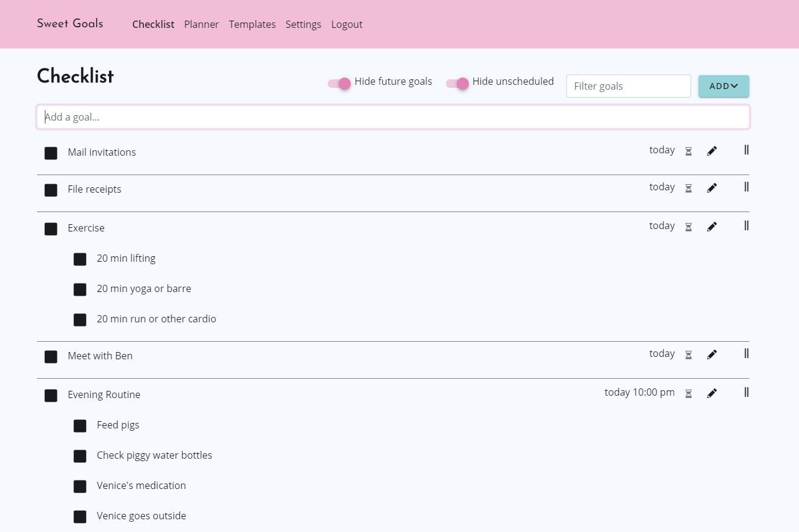Edit Mail invitations with pencil icon
This screenshot has height=532, width=799.
click(x=712, y=151)
